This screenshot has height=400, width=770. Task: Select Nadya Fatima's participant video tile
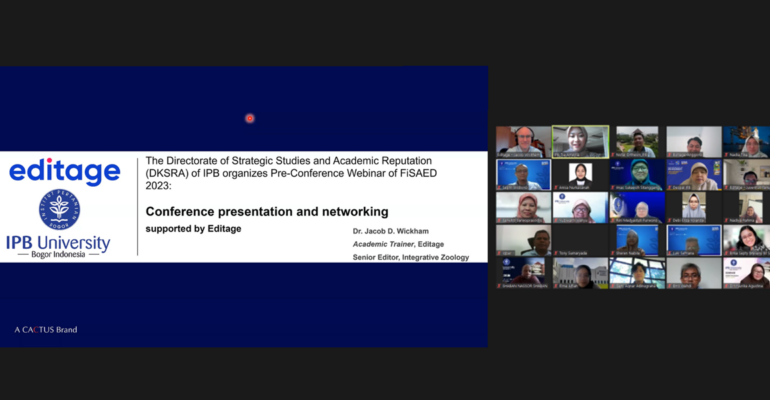746,206
